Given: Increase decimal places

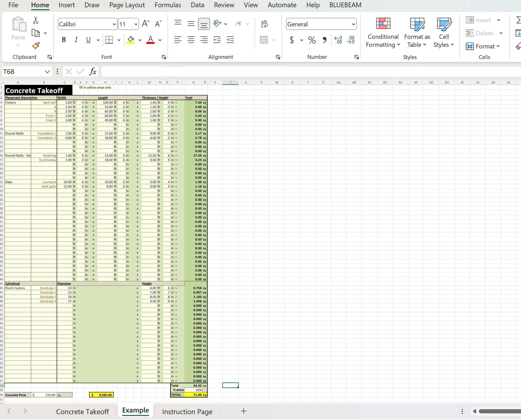Looking at the screenshot, I should [x=338, y=40].
